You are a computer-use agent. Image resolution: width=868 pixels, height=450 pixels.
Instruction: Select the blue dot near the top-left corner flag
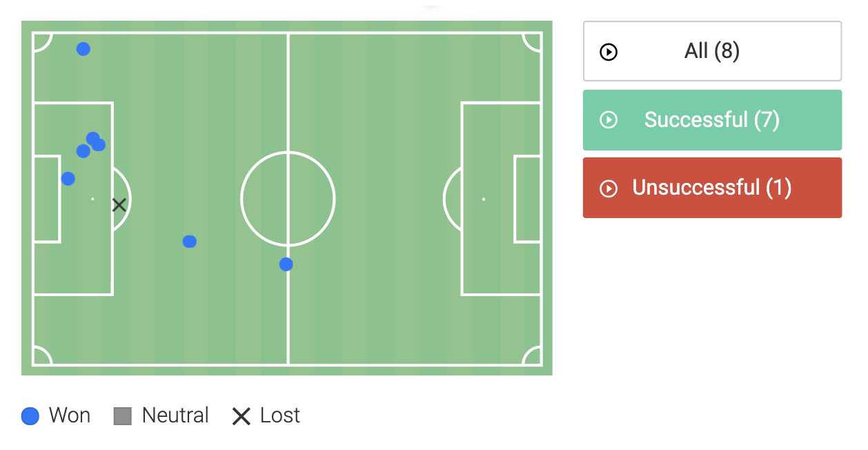[83, 49]
